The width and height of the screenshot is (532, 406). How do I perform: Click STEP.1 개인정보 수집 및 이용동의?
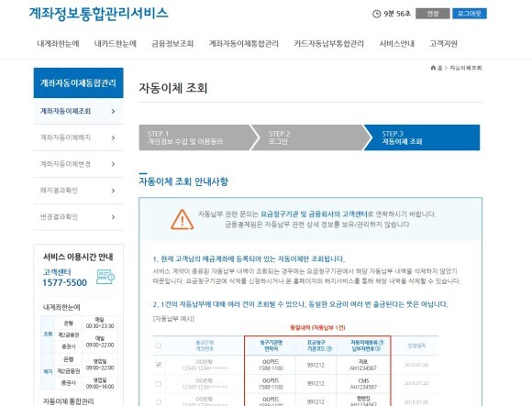click(197, 137)
